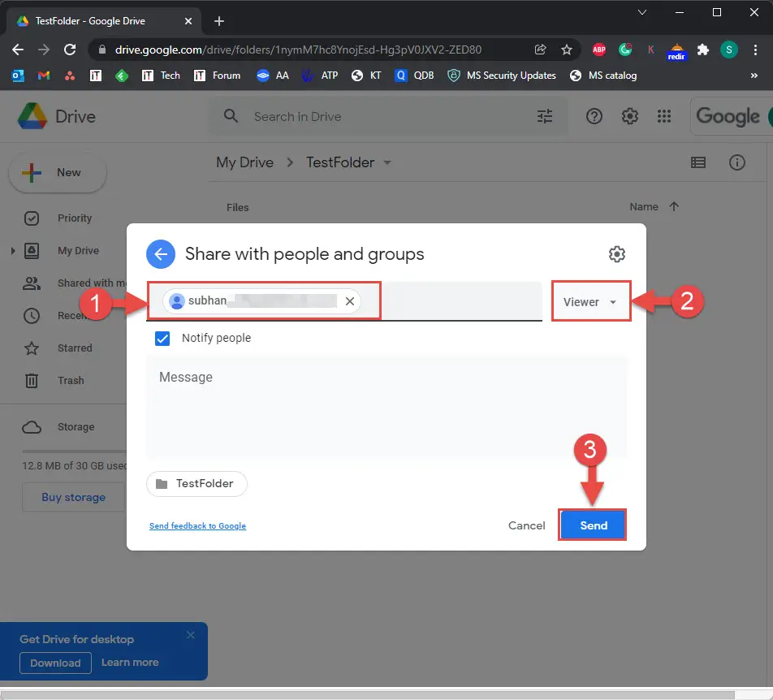Click into the Message text area
Image resolution: width=773 pixels, height=700 pixels.
point(387,407)
